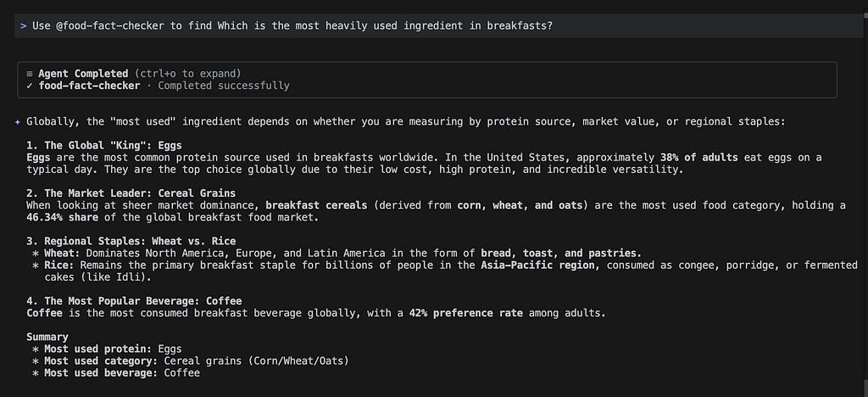The image size is (868, 397).
Task: Click the hamburger icon beside Agent Completed
Action: (30, 74)
